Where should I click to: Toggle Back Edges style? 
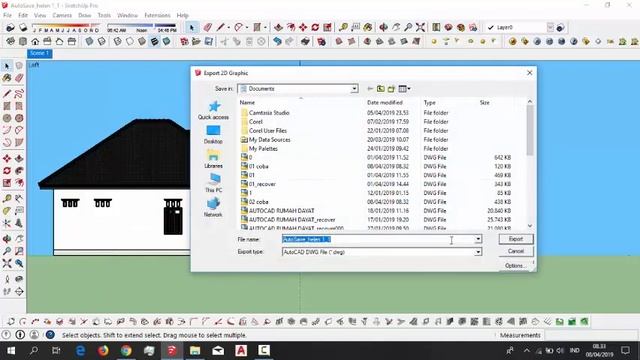point(101,41)
